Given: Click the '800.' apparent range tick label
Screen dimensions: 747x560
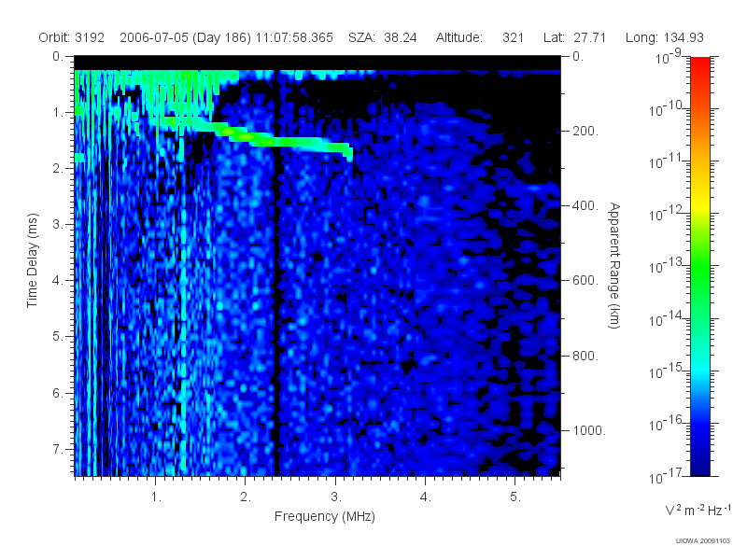Looking at the screenshot, I should pos(585,356).
